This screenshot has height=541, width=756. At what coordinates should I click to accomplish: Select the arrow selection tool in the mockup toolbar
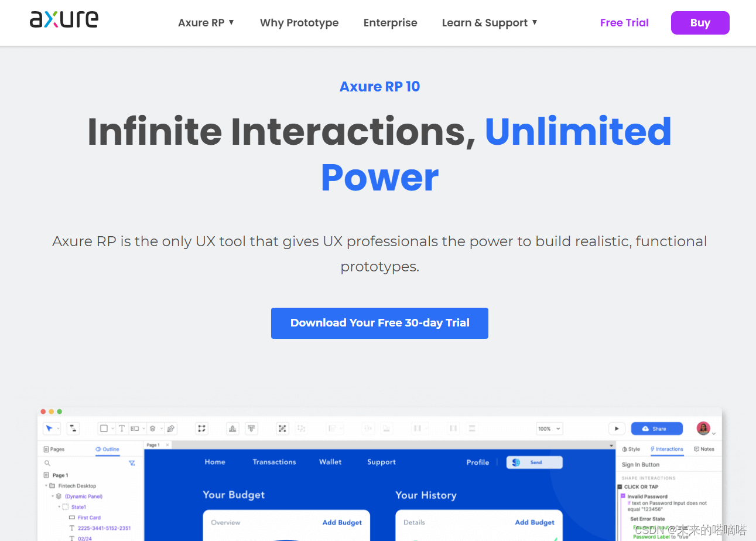(x=49, y=428)
